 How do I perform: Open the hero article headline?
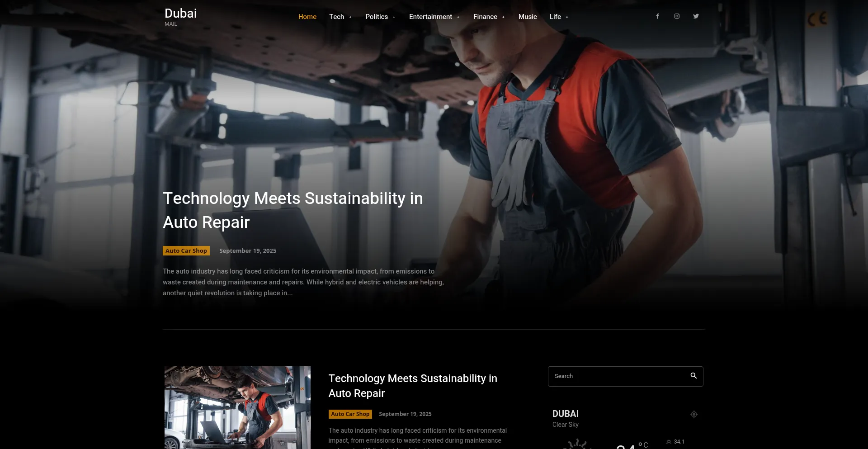(x=293, y=210)
